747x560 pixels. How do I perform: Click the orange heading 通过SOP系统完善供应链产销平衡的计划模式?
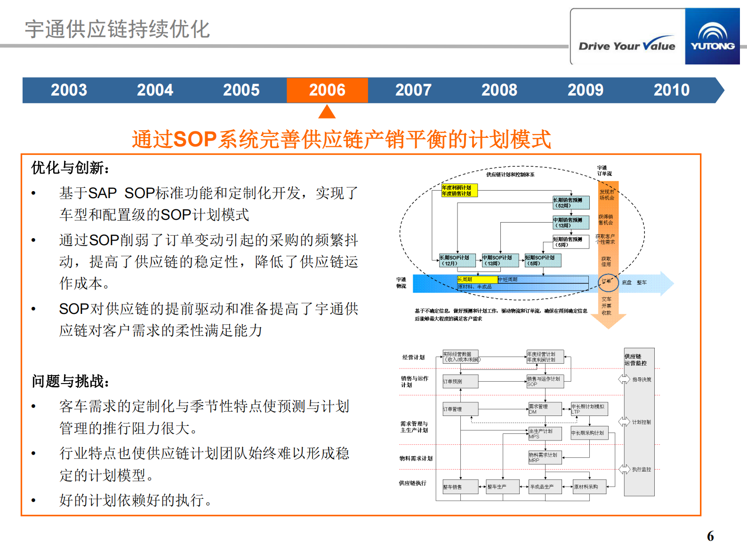click(x=341, y=139)
